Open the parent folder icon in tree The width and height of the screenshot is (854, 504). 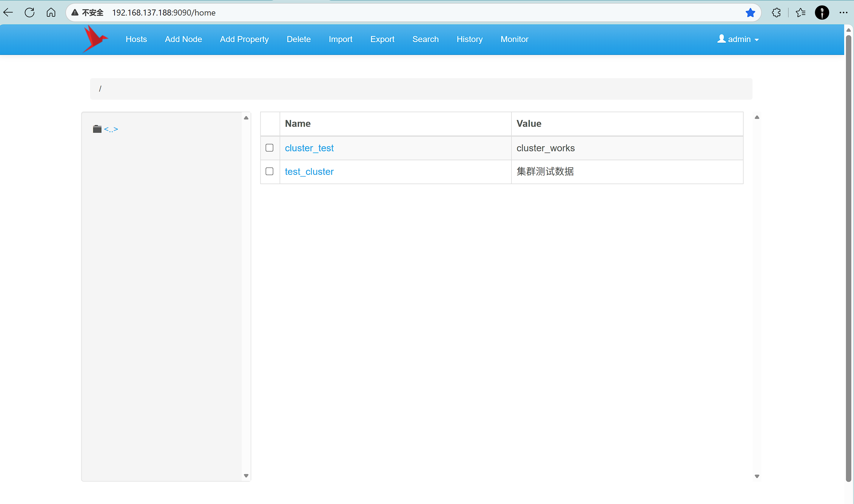click(x=97, y=129)
